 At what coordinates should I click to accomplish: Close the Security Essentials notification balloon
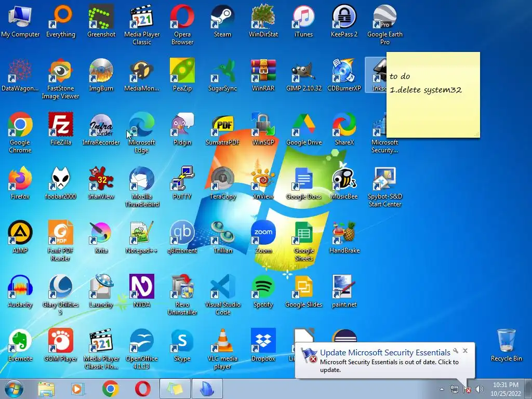coord(465,351)
